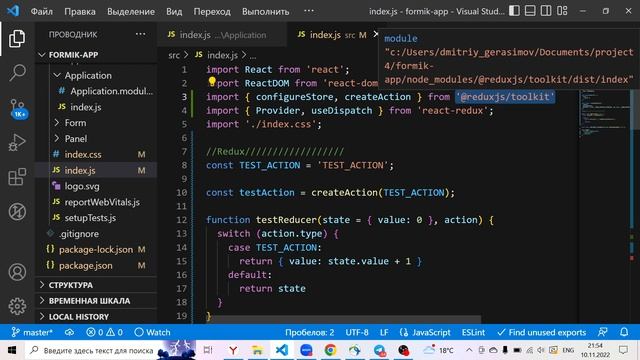Click Find unused exports in the status bar

(542, 332)
